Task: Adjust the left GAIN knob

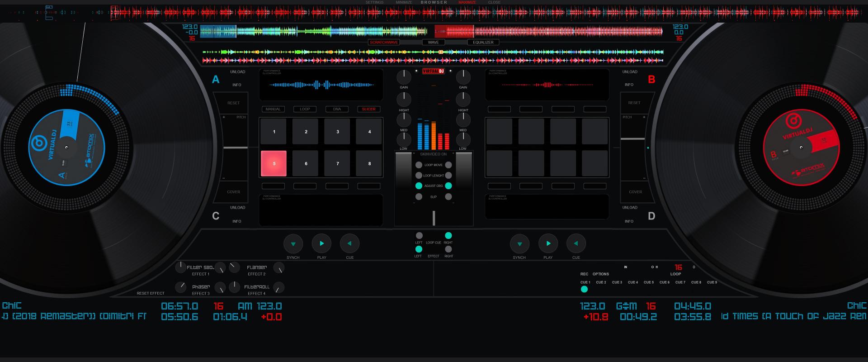Action: click(404, 77)
